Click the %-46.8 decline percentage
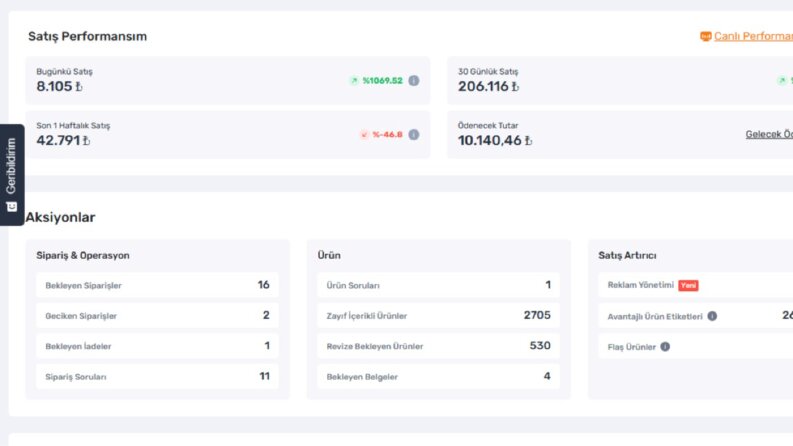Screen dimensions: 793x446 coord(387,135)
